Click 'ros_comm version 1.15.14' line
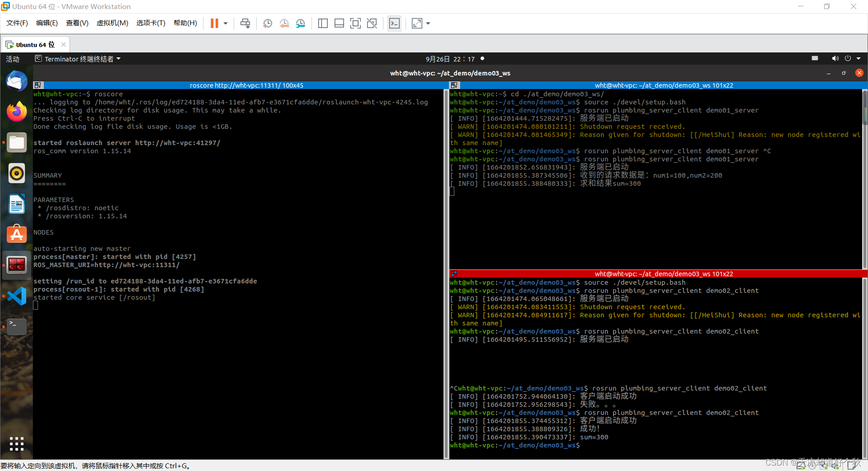The width and height of the screenshot is (868, 471). [82, 151]
